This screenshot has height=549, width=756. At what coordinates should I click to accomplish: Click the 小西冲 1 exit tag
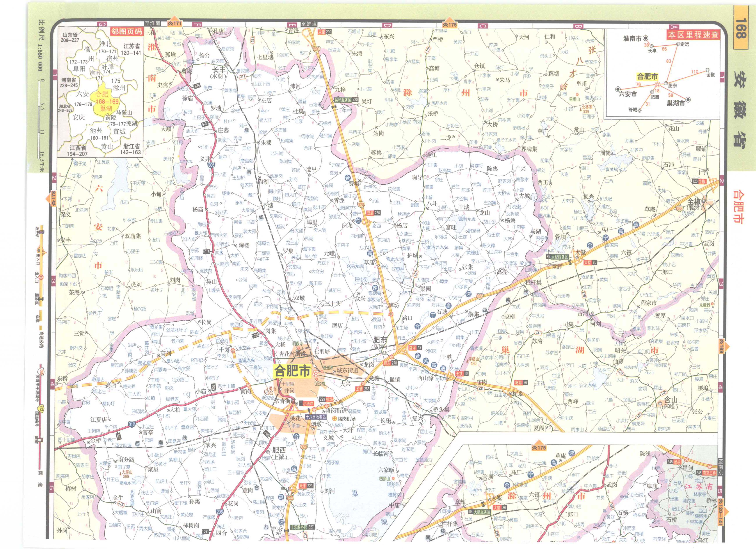[x=307, y=403]
